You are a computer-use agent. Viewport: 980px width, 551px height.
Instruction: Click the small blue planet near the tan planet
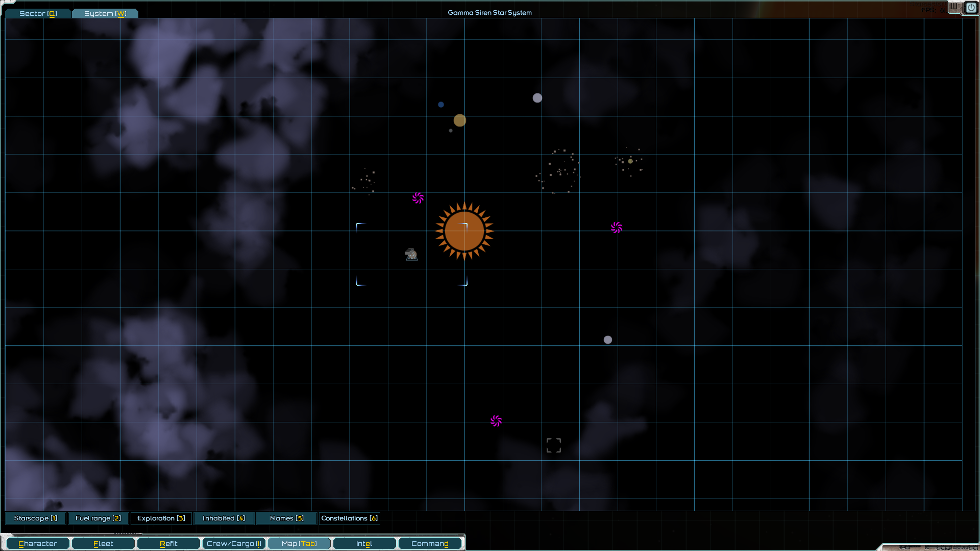(441, 105)
